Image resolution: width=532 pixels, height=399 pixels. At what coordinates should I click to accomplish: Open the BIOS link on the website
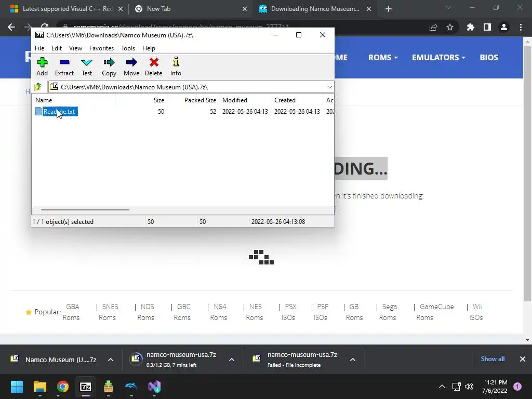click(x=488, y=57)
